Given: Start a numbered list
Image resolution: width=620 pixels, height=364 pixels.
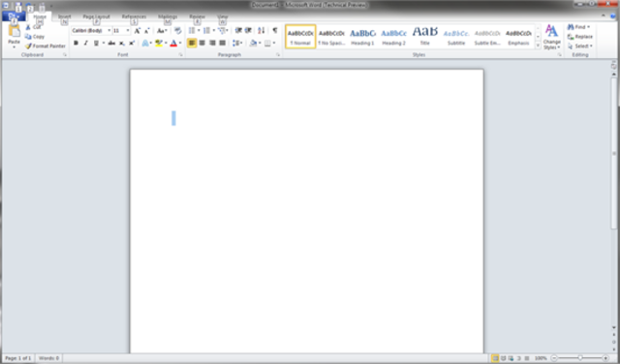Looking at the screenshot, I should coord(206,30).
